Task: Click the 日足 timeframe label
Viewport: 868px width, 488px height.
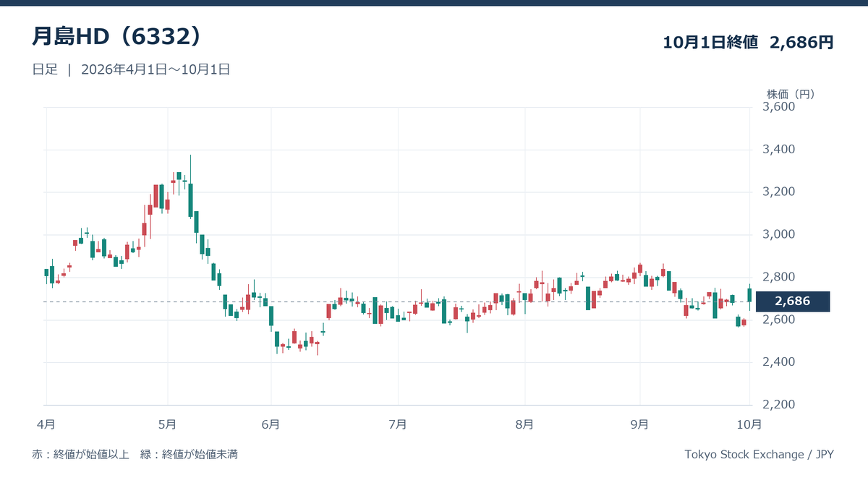Action: point(44,70)
